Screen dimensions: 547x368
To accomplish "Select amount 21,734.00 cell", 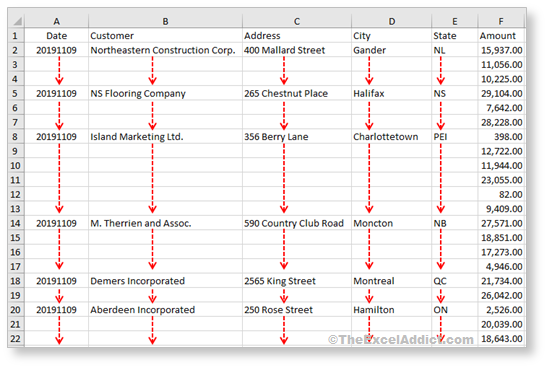I will pos(501,281).
